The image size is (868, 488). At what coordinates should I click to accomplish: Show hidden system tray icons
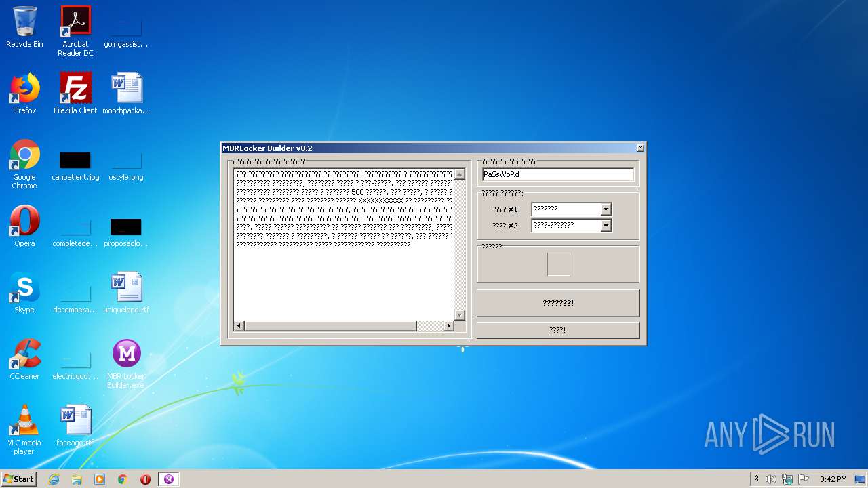[756, 479]
